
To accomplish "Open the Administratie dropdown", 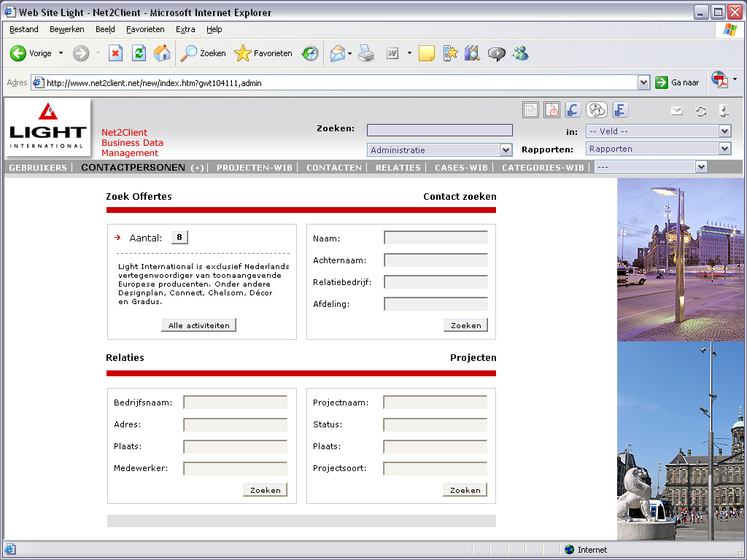I will [x=439, y=150].
